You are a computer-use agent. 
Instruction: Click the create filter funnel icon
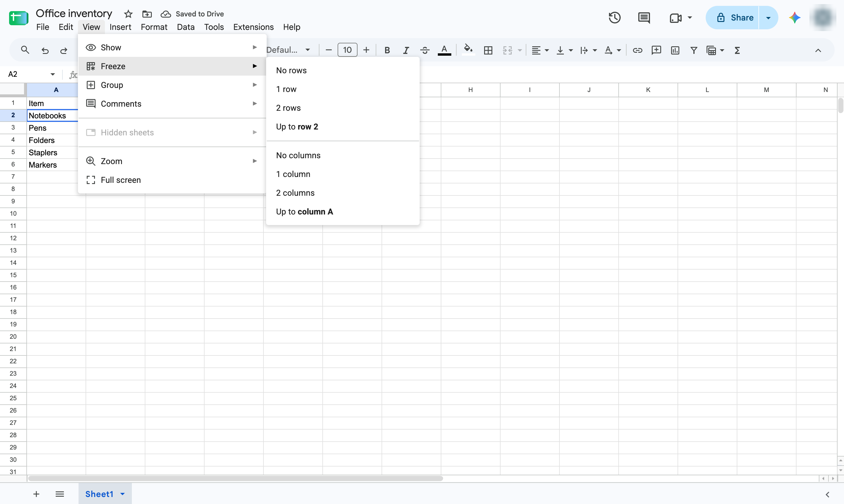point(694,50)
